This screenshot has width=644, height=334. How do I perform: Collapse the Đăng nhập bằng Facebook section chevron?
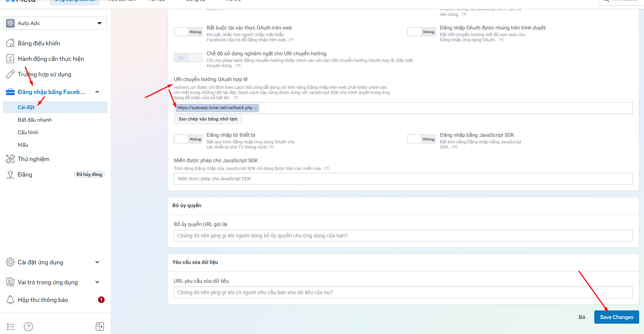97,92
